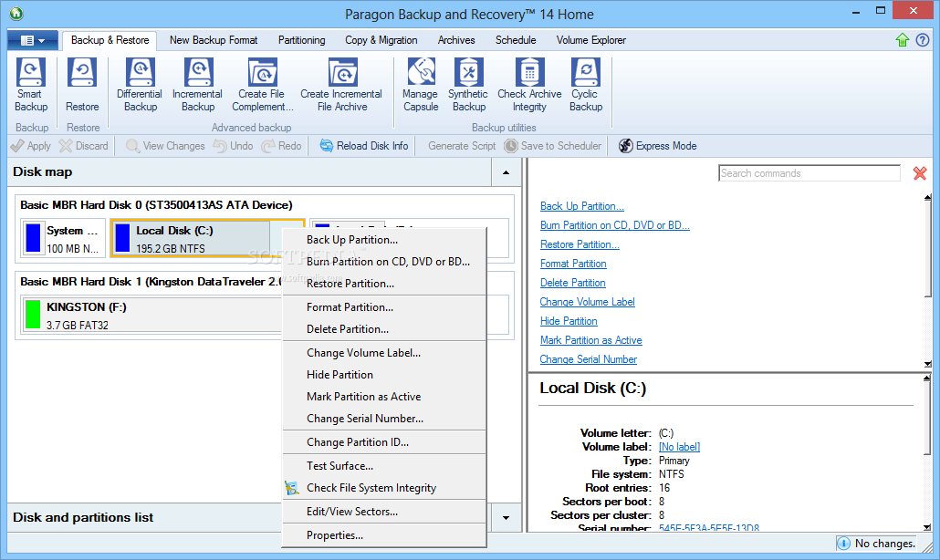Viewport: 940px width, 560px height.
Task: Switch to Express Mode
Action: pos(658,146)
